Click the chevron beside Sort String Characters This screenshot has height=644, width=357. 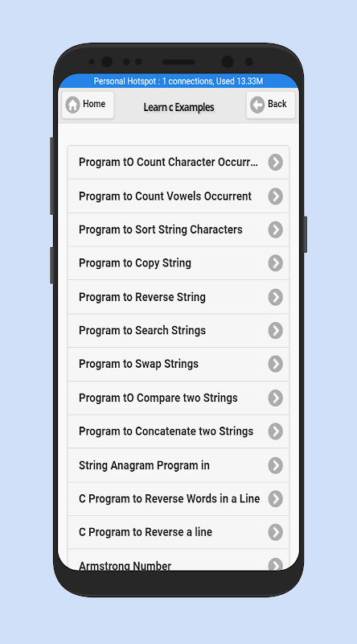[276, 229]
